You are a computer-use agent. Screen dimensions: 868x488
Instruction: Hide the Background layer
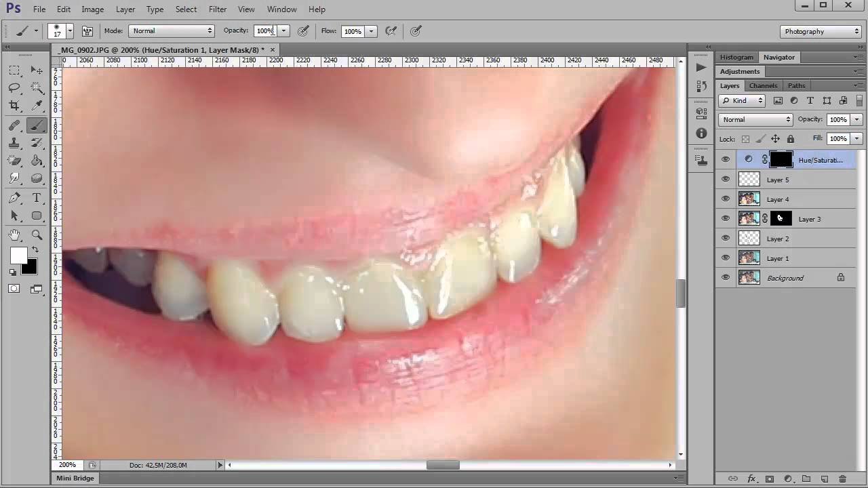[x=726, y=278]
